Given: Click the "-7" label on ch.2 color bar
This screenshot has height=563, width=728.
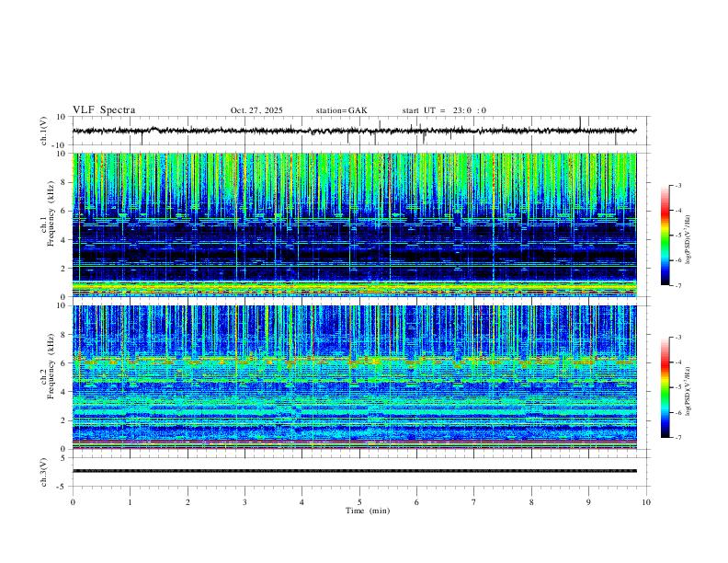Looking at the screenshot, I should pyautogui.click(x=678, y=438).
